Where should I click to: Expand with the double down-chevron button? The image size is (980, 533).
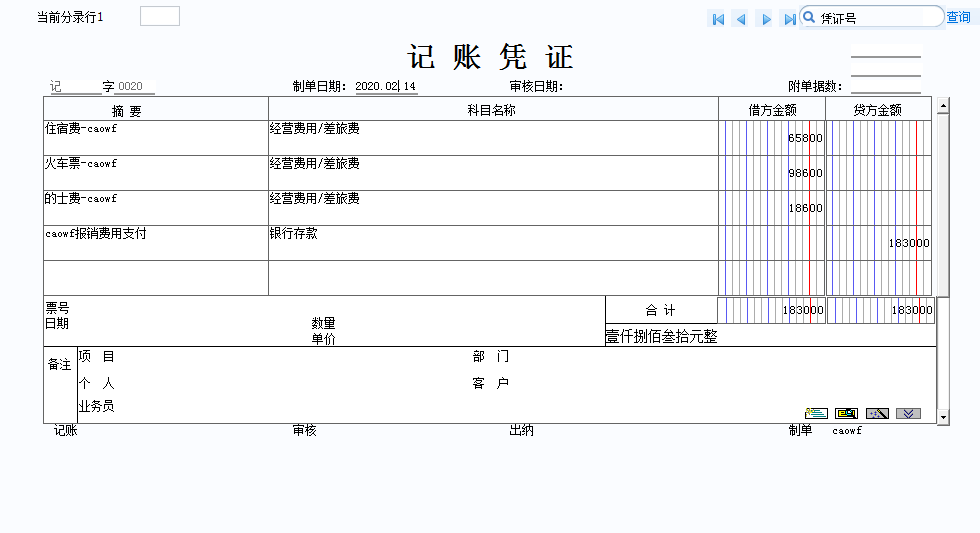pyautogui.click(x=908, y=413)
